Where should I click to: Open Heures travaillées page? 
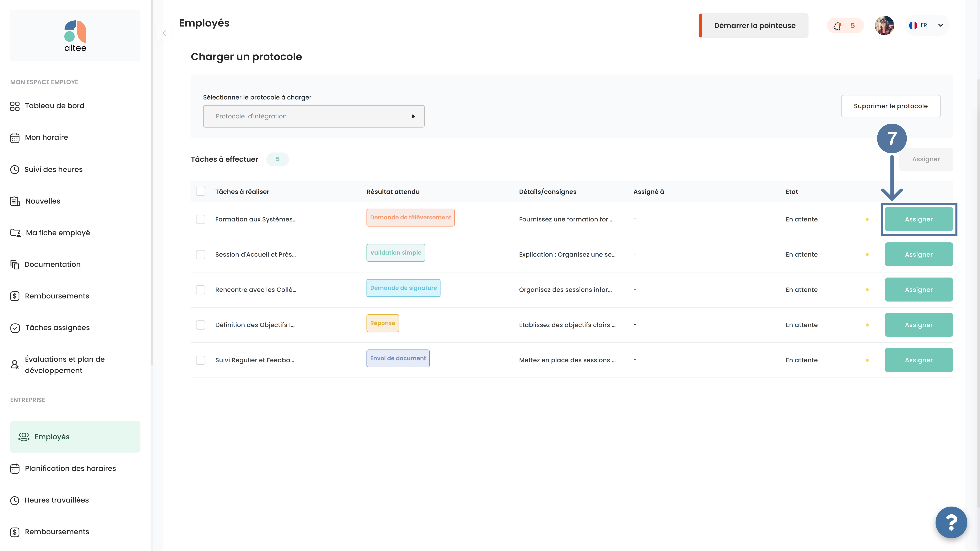click(56, 500)
